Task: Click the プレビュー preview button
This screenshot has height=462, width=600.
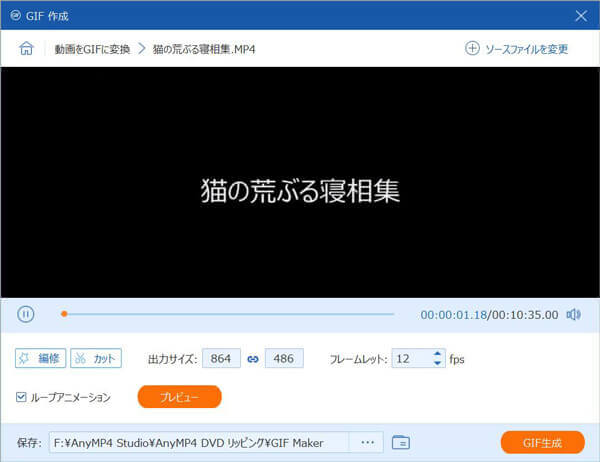Action: pos(179,397)
